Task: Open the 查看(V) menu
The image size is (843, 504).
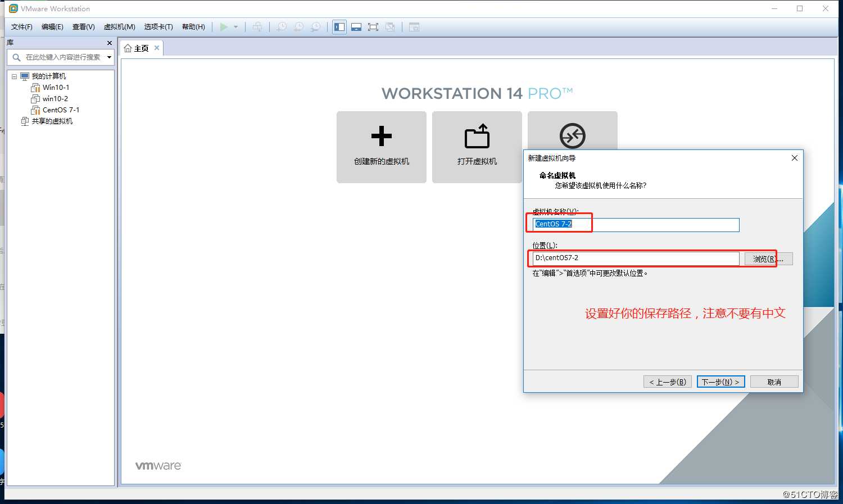Action: [x=84, y=27]
